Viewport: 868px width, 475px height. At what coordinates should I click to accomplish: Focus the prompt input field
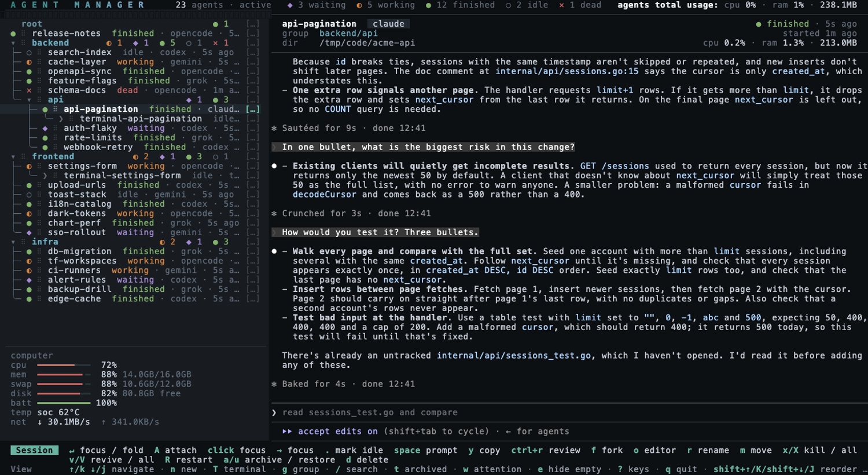tap(570, 412)
